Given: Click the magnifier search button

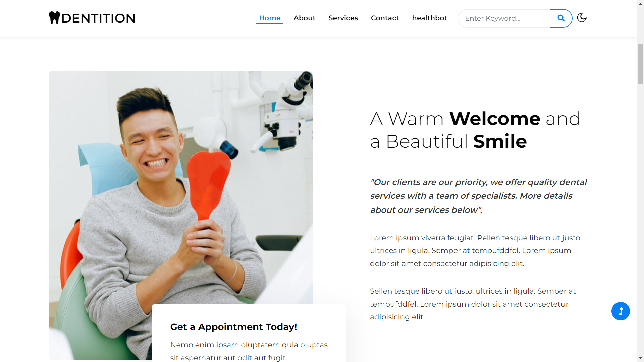Looking at the screenshot, I should click(x=561, y=18).
